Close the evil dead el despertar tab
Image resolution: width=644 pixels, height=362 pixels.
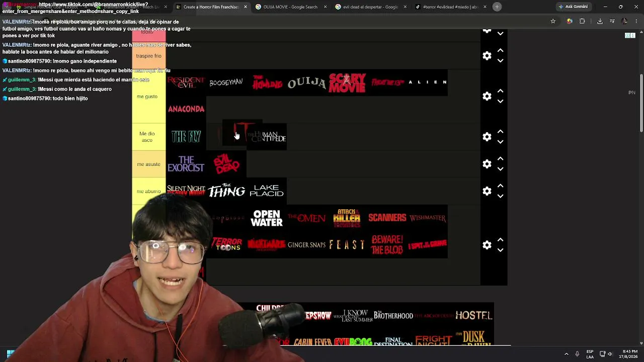pyautogui.click(x=405, y=7)
